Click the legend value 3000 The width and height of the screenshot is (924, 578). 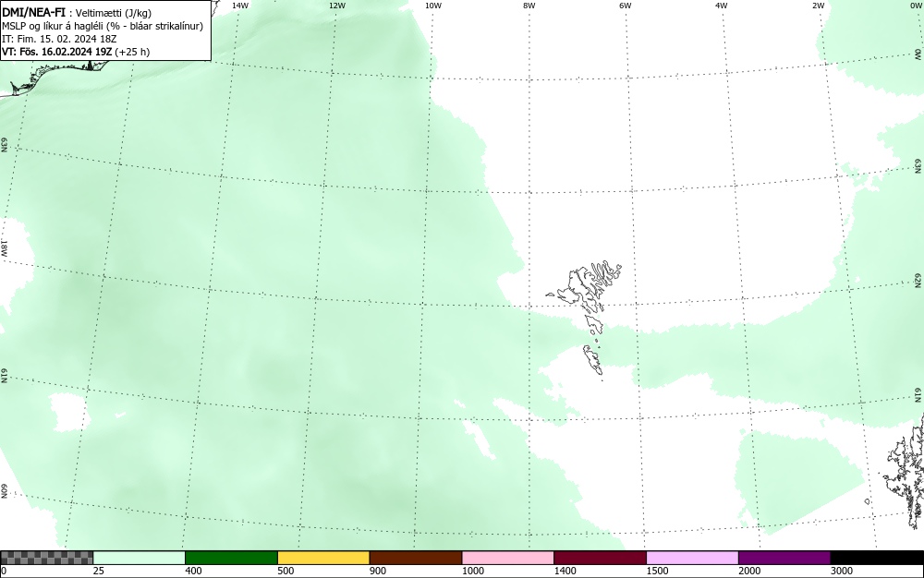tap(842, 571)
